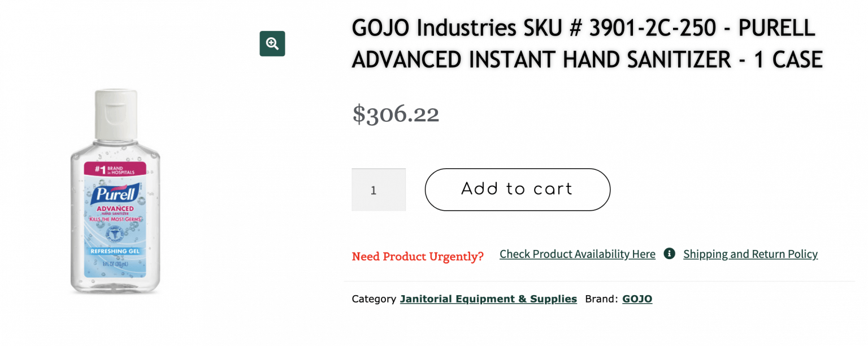Viewport: 868px width, 346px height.
Task: Click the Refreshing Gel label on bottle
Action: 115,251
